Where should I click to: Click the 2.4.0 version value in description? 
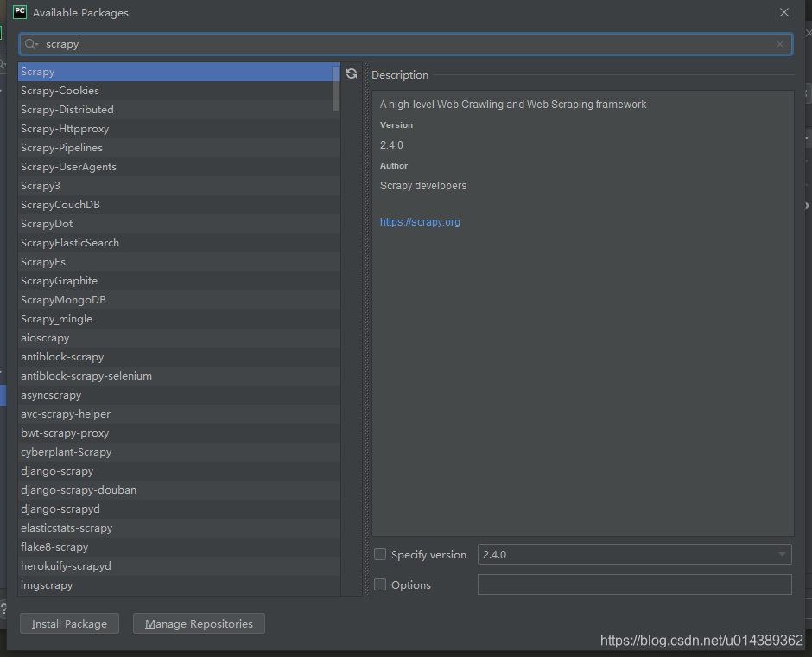[391, 145]
